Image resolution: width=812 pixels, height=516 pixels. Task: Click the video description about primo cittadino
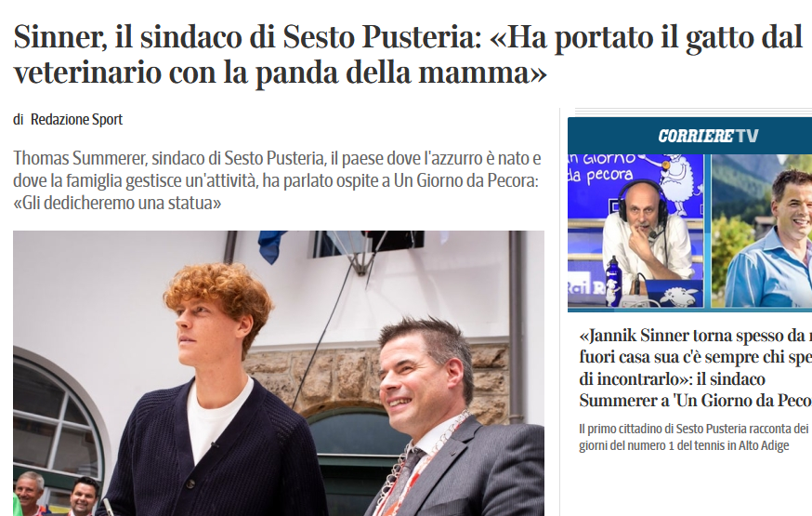click(696, 437)
